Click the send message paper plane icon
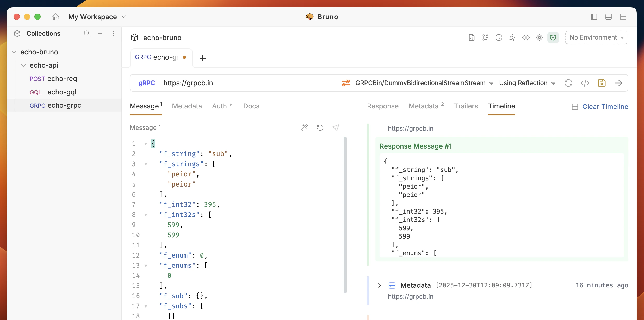 point(336,128)
